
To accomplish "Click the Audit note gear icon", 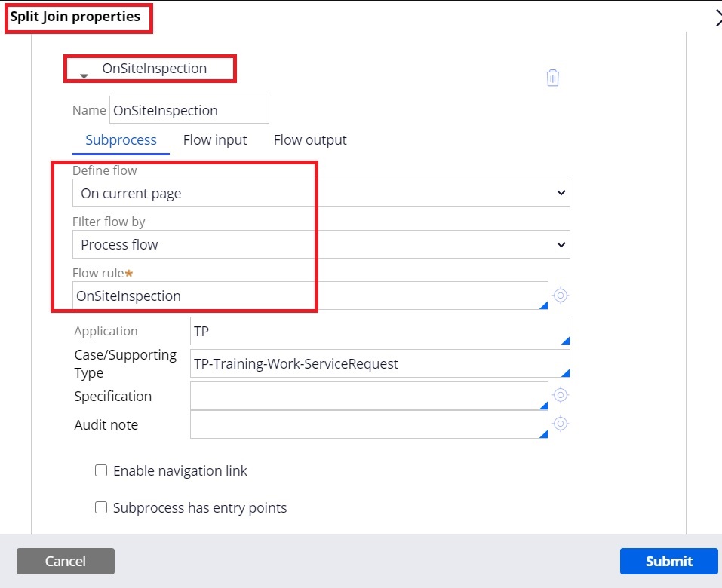I will click(560, 424).
